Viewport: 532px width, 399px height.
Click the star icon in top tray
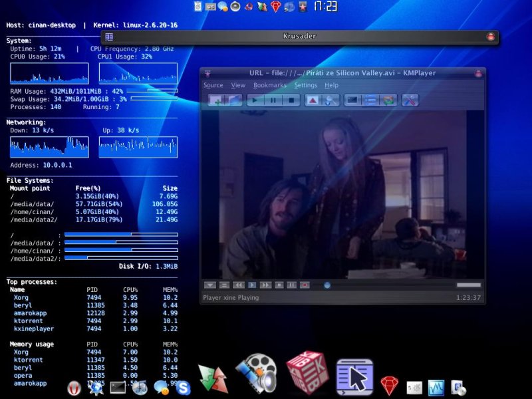(x=303, y=7)
